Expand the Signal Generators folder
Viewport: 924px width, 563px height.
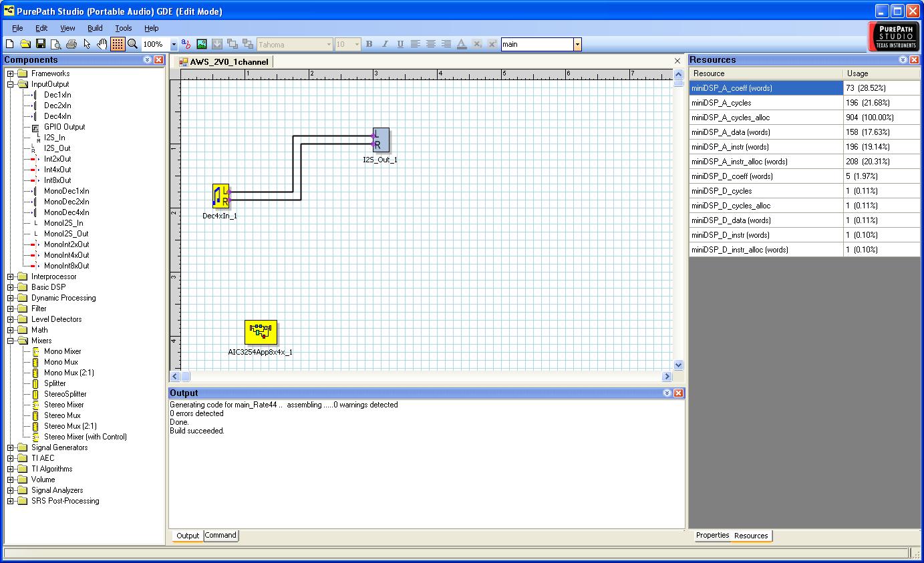pos(11,447)
